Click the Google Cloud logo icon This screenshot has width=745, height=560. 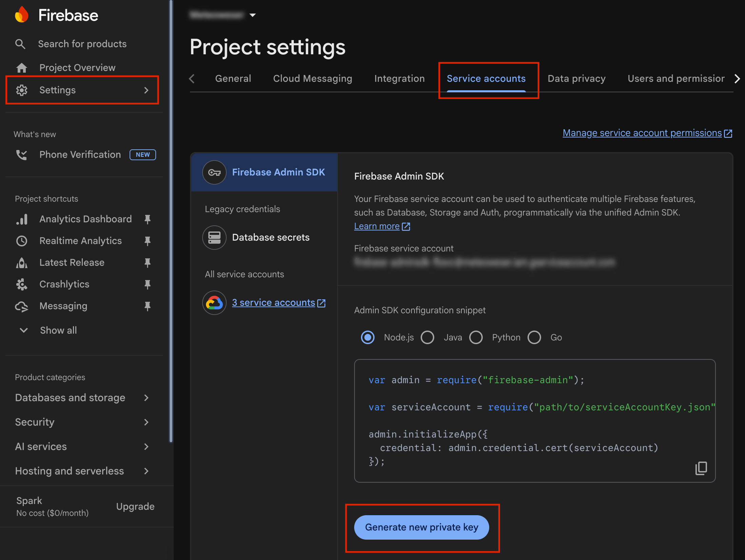(x=214, y=303)
